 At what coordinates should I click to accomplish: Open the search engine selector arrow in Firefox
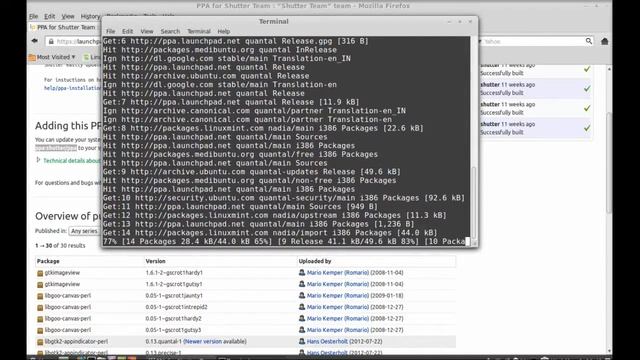480,41
